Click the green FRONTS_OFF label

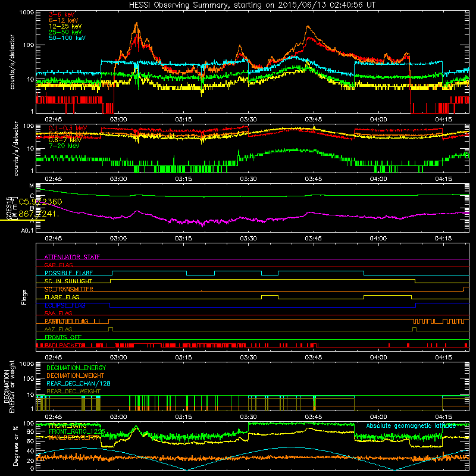click(x=63, y=337)
